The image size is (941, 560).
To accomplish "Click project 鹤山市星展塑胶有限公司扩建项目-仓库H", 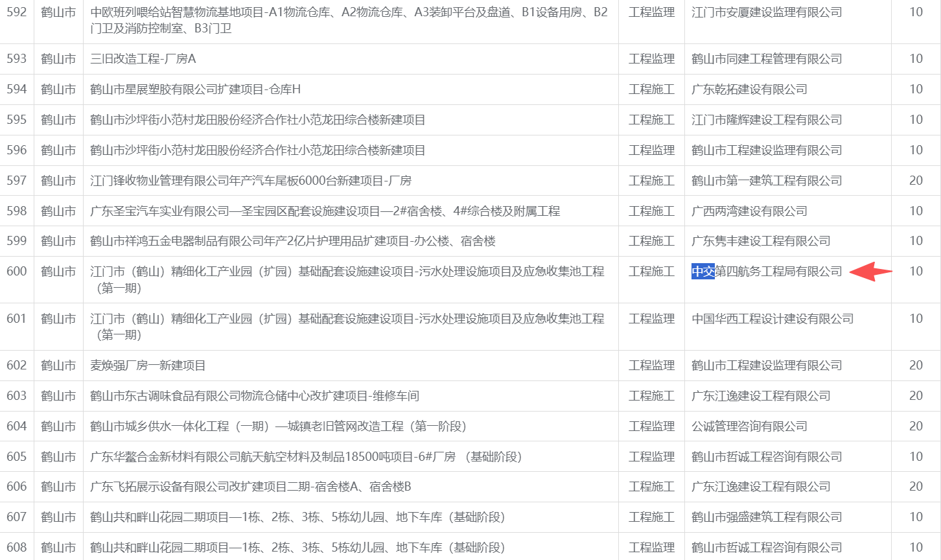I will (195, 89).
